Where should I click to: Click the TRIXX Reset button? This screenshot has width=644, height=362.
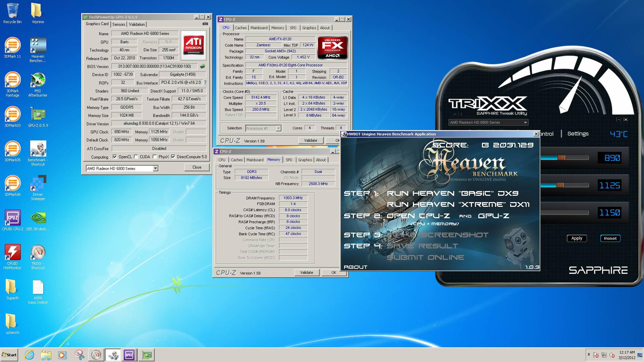coord(610,238)
